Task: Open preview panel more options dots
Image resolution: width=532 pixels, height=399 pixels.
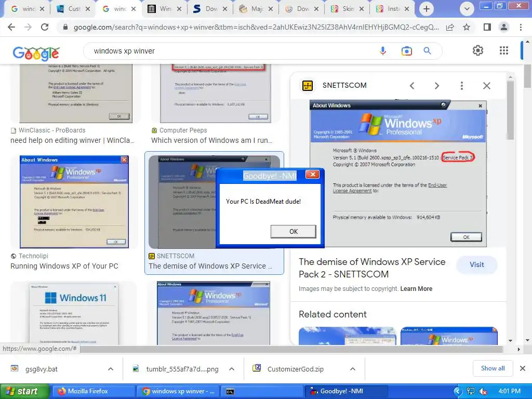Action: click(x=461, y=86)
